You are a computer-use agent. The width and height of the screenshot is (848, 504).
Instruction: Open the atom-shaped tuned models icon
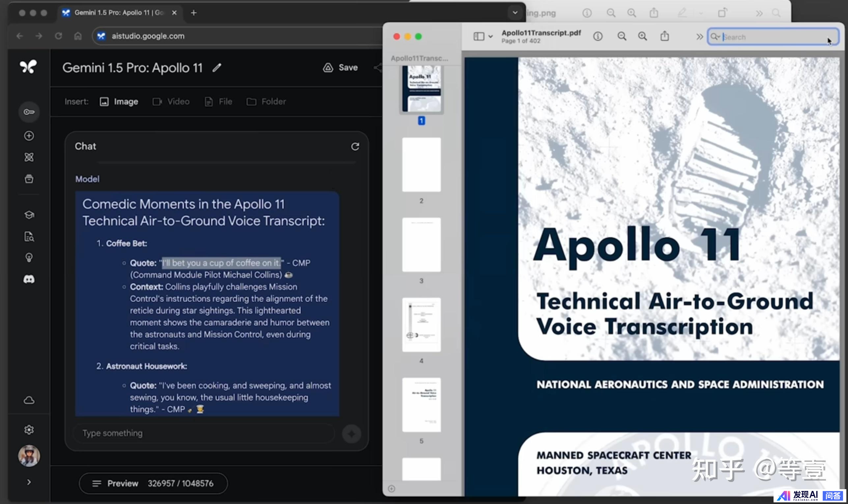(29, 157)
